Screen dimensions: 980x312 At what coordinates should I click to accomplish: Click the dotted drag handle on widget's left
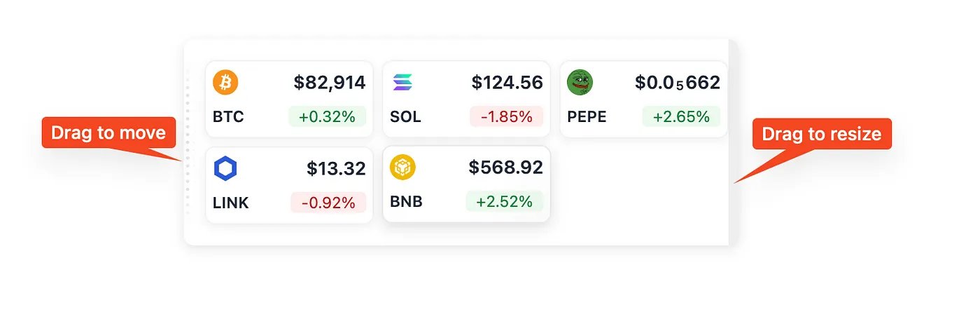pyautogui.click(x=188, y=140)
